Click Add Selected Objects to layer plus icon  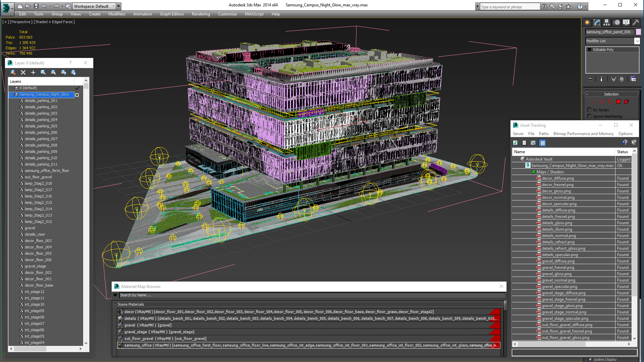click(33, 72)
